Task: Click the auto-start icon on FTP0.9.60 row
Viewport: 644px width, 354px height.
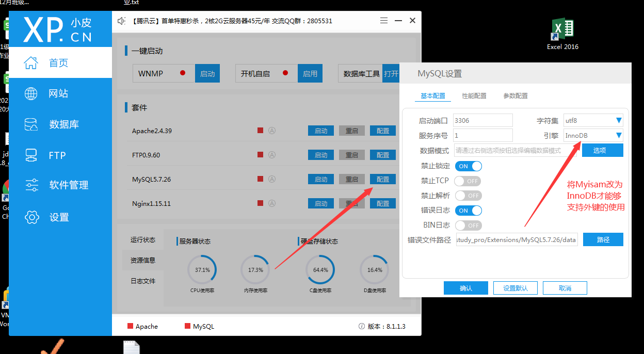Action: tap(272, 155)
